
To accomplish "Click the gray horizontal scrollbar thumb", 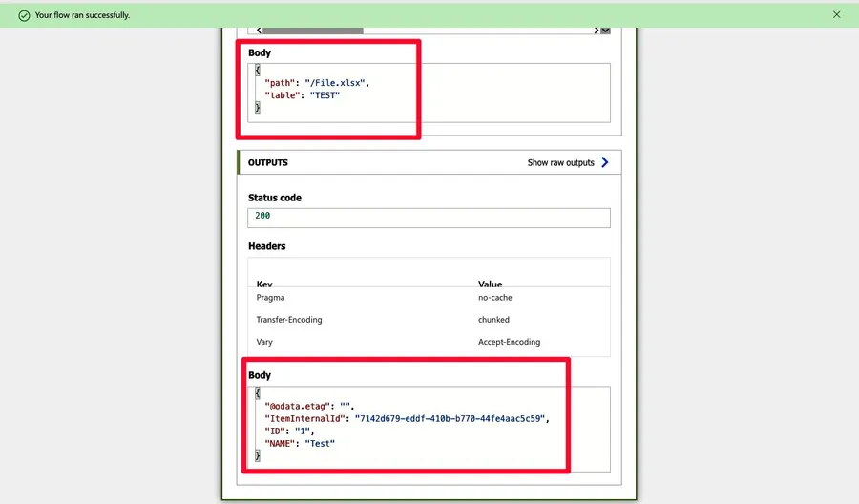I will point(313,31).
